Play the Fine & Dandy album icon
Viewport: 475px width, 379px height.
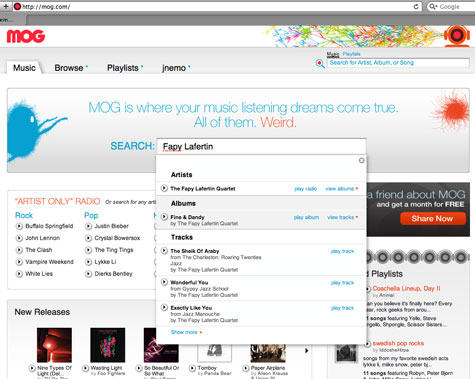[164, 217]
